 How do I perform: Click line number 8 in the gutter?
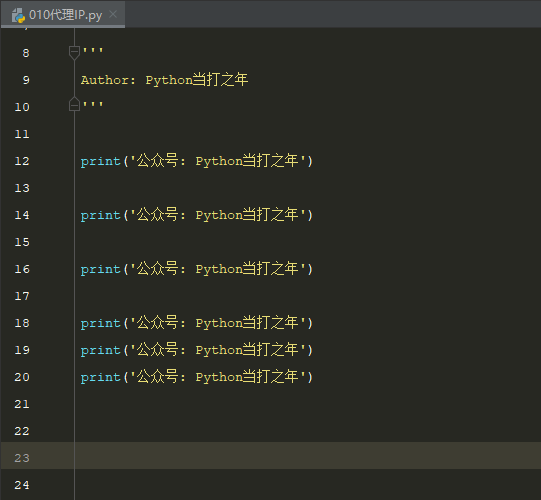tap(26, 53)
